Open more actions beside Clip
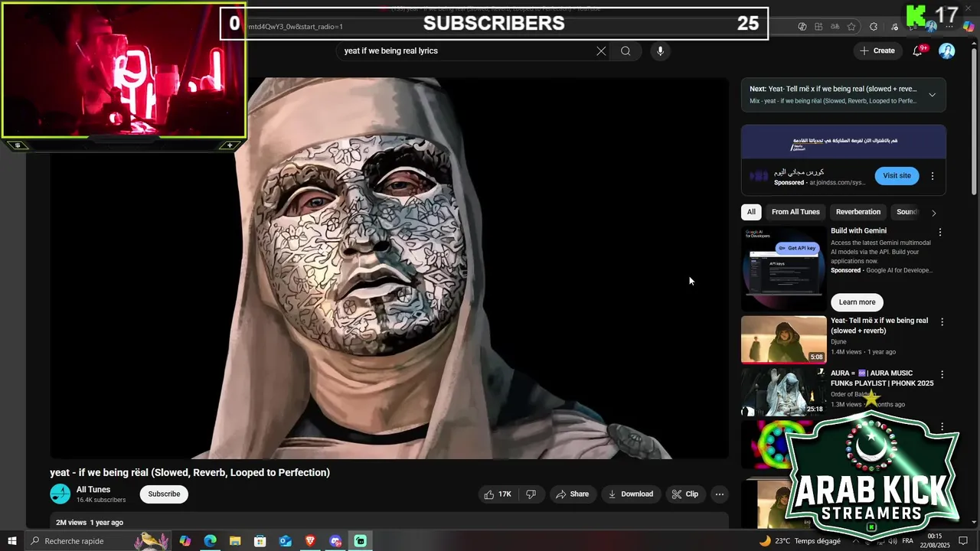The height and width of the screenshot is (551, 980). [719, 494]
